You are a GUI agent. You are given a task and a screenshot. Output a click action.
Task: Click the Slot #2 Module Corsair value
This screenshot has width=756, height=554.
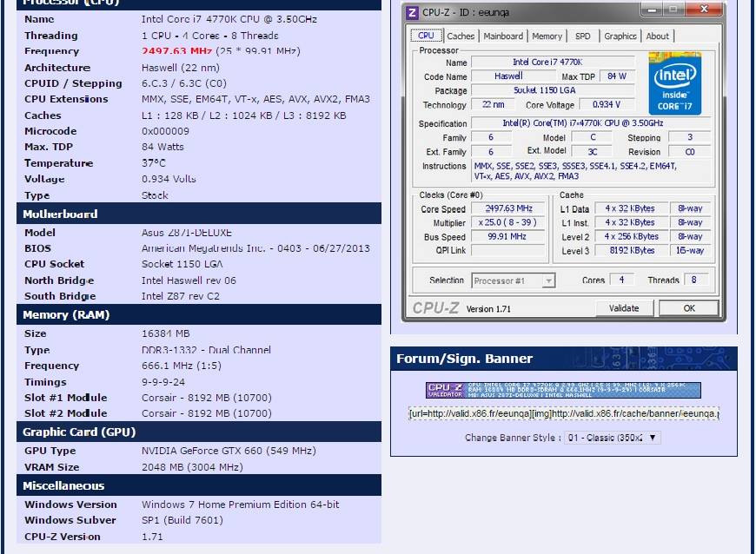click(x=207, y=413)
